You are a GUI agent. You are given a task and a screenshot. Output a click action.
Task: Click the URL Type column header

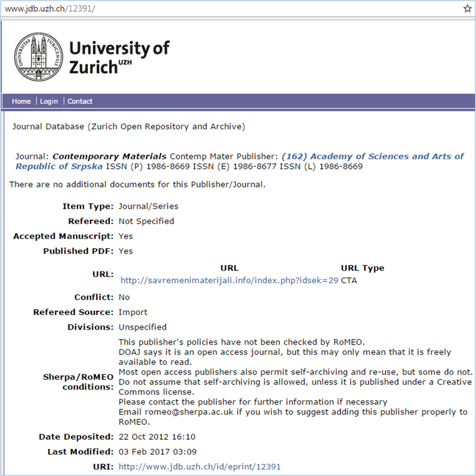pos(362,268)
